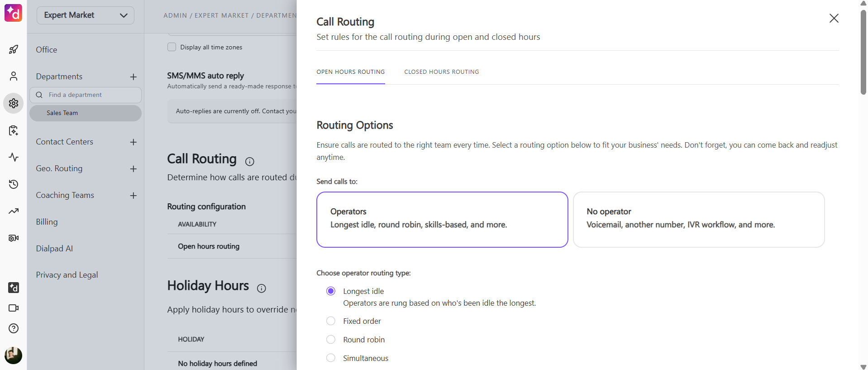Switch to Open Hours Routing tab
868x370 pixels.
[x=351, y=72]
